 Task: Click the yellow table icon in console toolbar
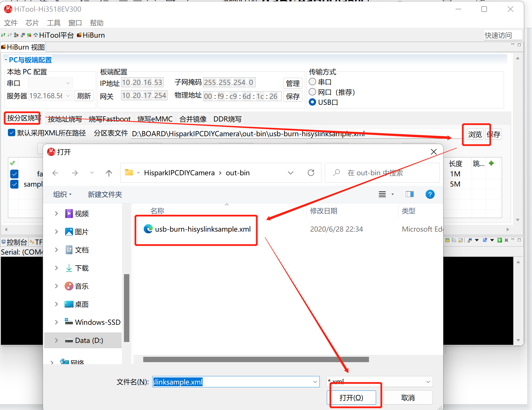447,240
